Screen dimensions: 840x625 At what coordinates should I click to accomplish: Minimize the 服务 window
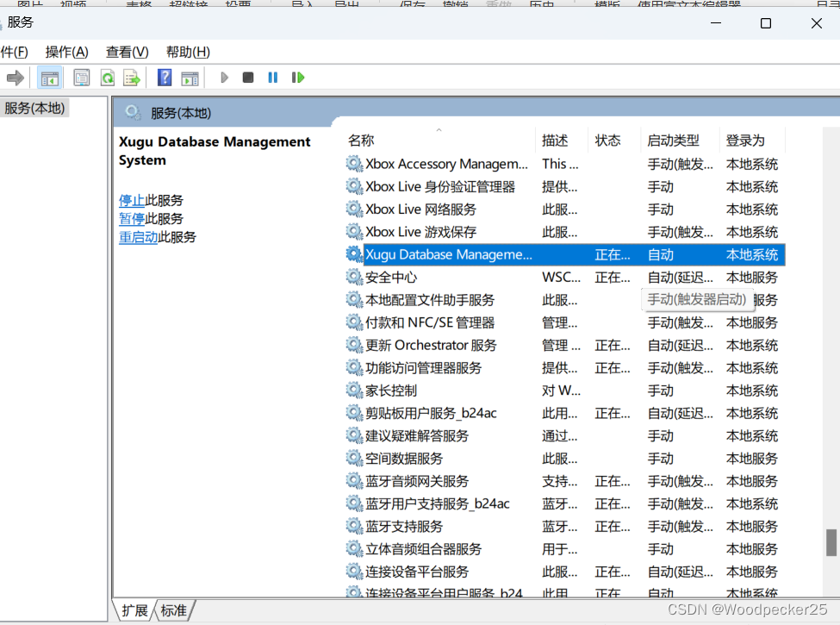click(716, 23)
